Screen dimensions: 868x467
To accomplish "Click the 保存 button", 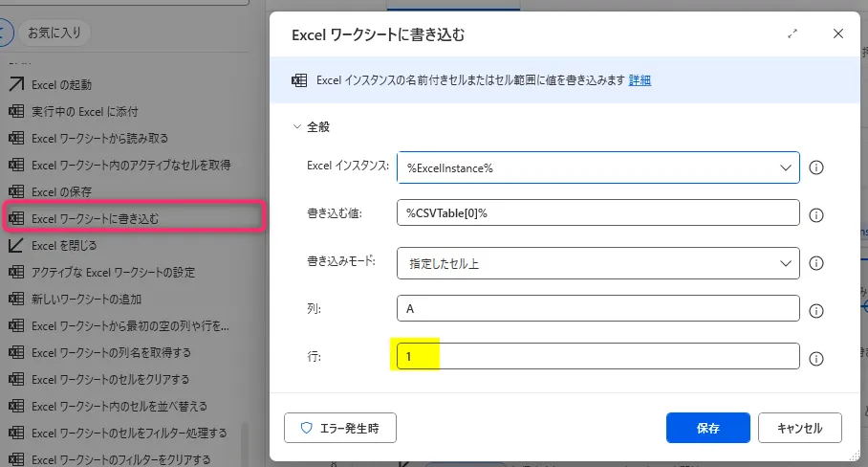I will tap(708, 428).
